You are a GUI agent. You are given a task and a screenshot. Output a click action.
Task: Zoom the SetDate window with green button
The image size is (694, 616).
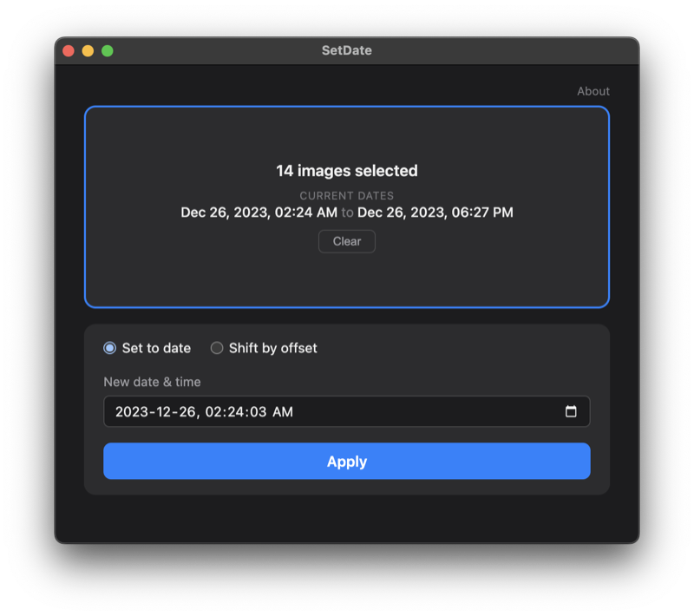(108, 51)
